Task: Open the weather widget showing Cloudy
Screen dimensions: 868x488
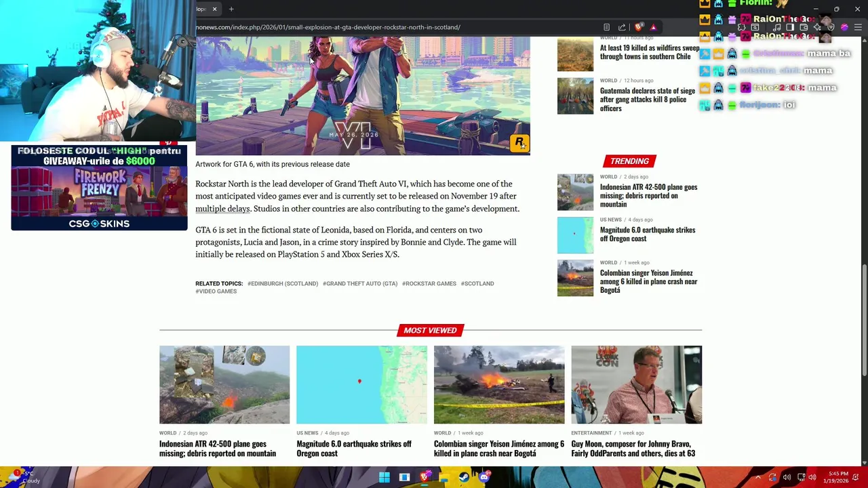Action: (x=26, y=477)
